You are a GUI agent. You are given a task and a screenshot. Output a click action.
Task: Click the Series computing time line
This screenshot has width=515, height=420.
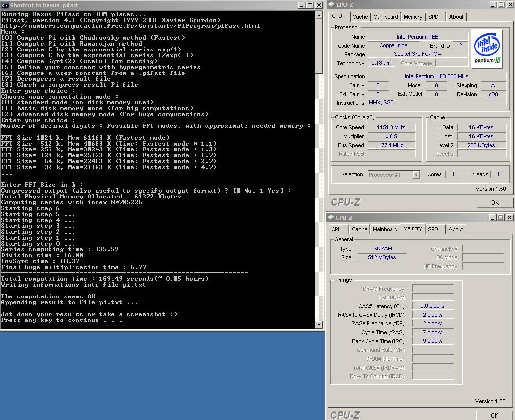click(60, 249)
